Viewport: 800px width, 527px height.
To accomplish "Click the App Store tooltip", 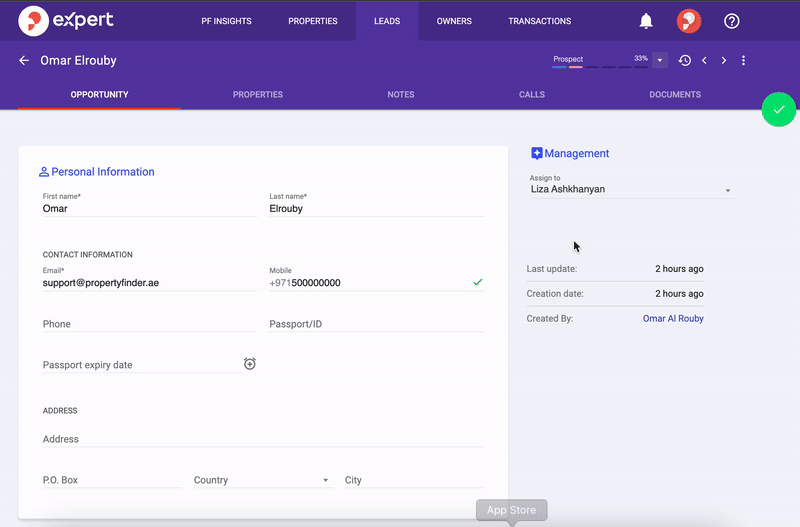I will (x=511, y=510).
